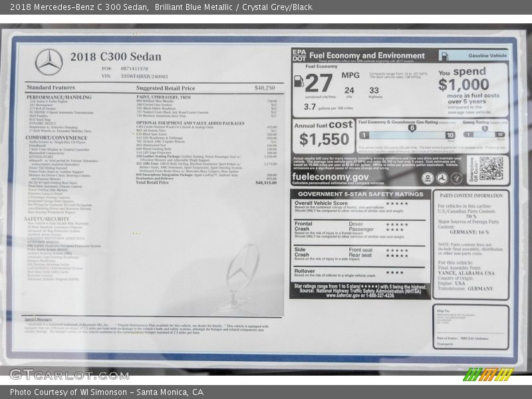
Task: Click the SAFETY/SECURITY section heading
Action: (47, 219)
